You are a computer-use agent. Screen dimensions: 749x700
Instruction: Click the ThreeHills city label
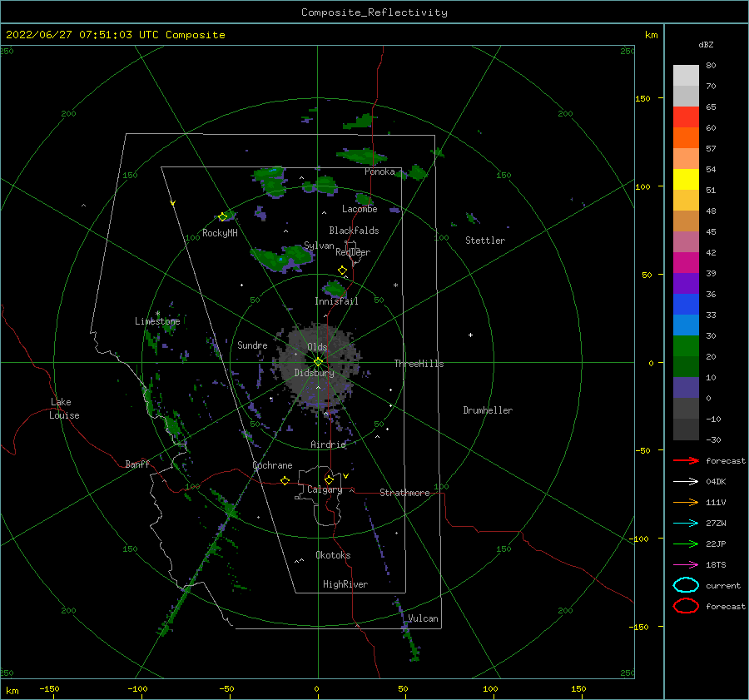point(419,364)
